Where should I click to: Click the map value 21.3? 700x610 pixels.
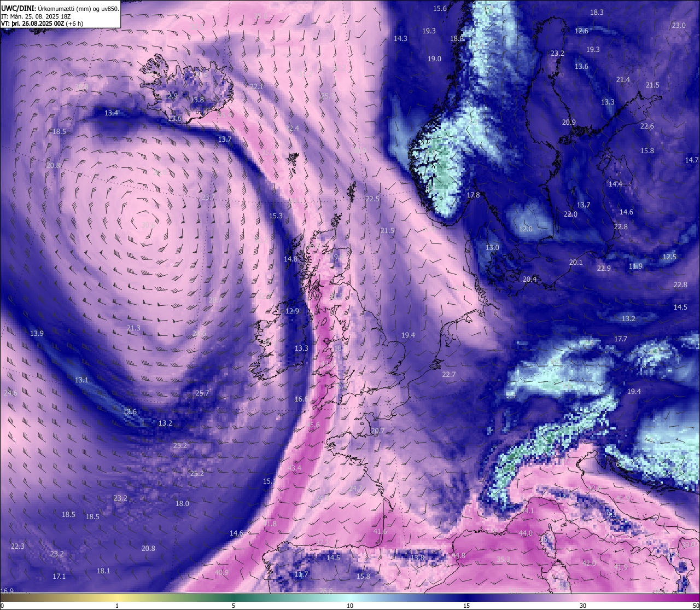(x=133, y=328)
